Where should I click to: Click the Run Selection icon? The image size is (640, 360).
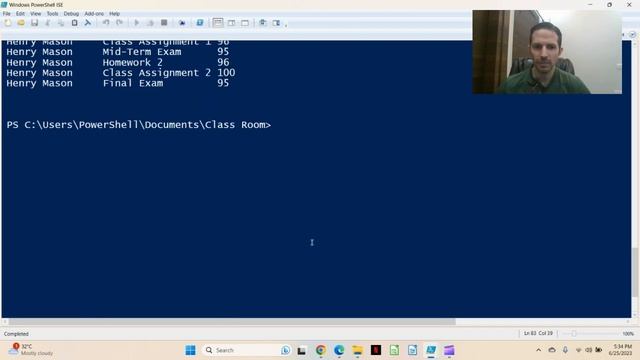tap(150, 23)
